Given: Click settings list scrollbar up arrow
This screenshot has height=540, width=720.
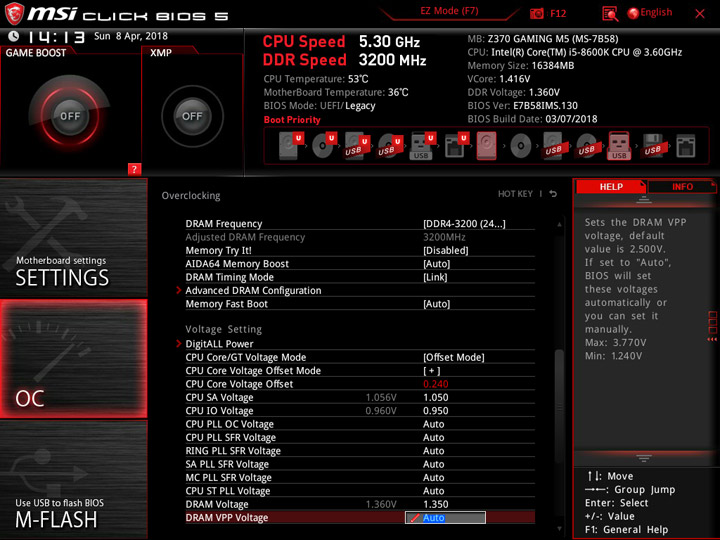Looking at the screenshot, I should click(559, 224).
